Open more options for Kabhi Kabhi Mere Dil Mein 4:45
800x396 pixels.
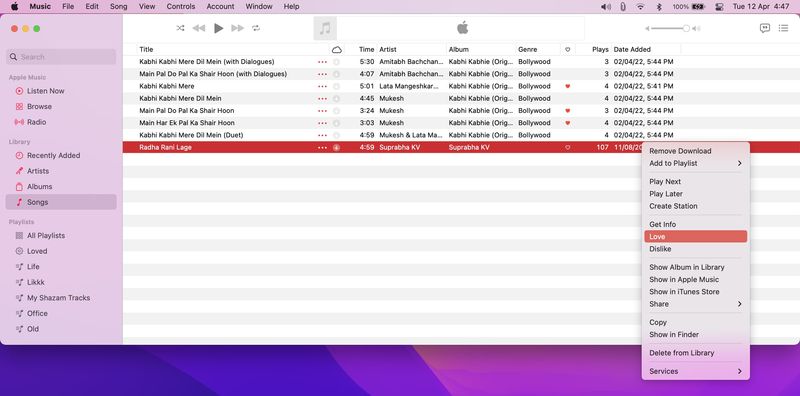tap(322, 98)
